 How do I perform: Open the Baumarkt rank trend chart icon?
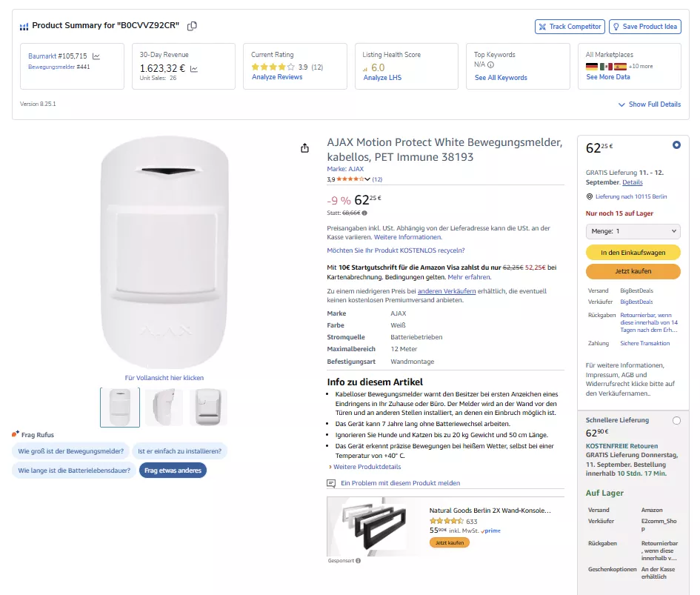[x=96, y=56]
